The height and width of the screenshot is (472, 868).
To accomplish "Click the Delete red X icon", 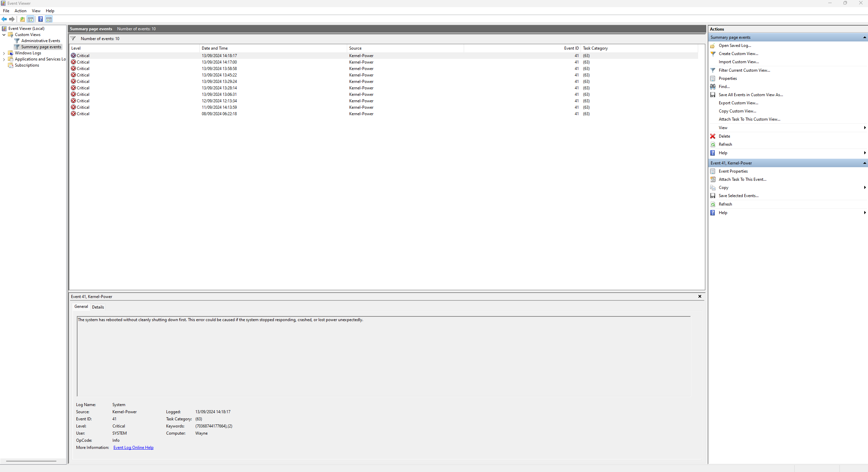I will click(x=713, y=136).
